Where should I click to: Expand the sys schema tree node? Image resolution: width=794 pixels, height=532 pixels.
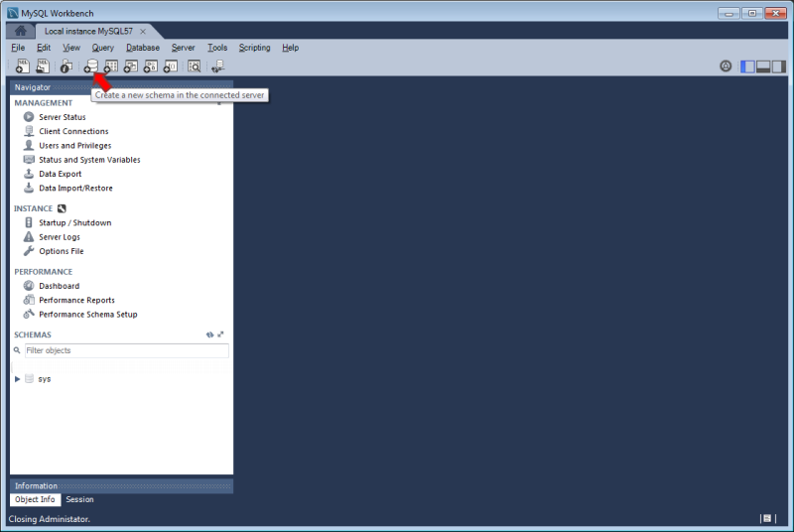click(x=17, y=378)
